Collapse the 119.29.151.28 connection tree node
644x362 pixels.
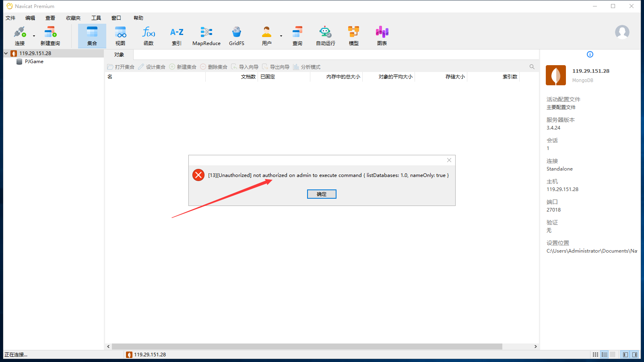pos(6,53)
